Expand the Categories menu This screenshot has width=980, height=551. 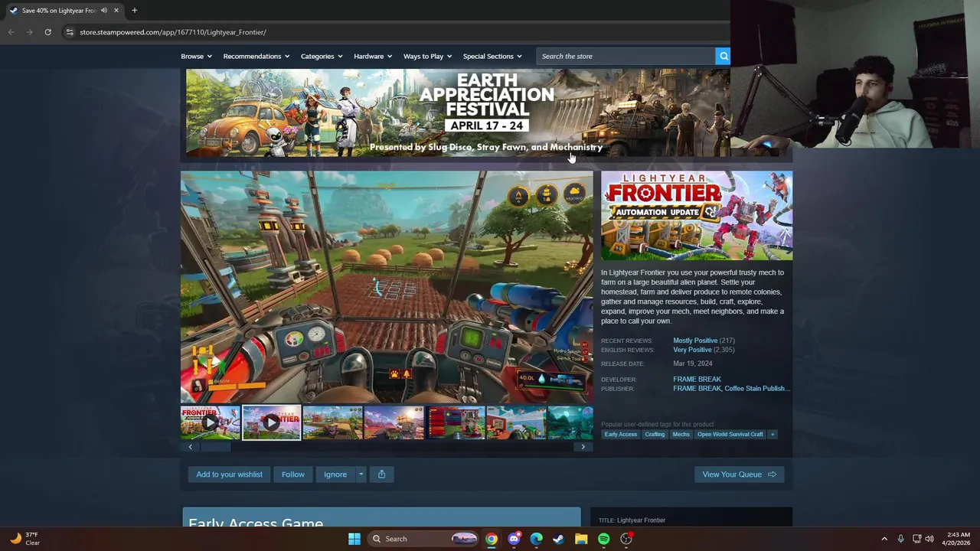tap(321, 56)
